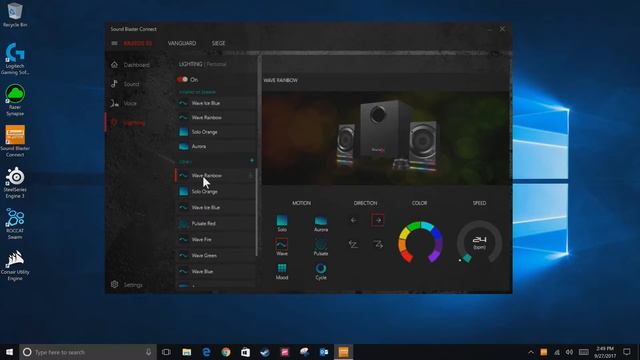Open Razer Synapse desktop shortcut
The height and width of the screenshot is (360, 640).
click(x=15, y=100)
